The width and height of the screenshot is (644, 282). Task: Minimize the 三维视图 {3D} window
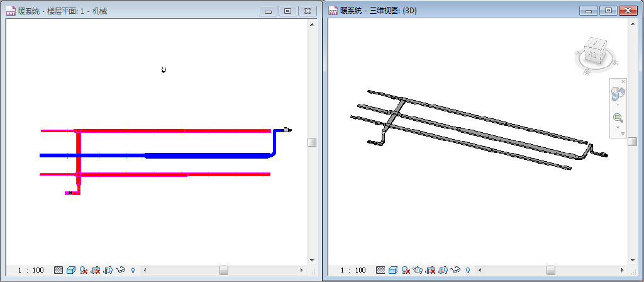(589, 11)
